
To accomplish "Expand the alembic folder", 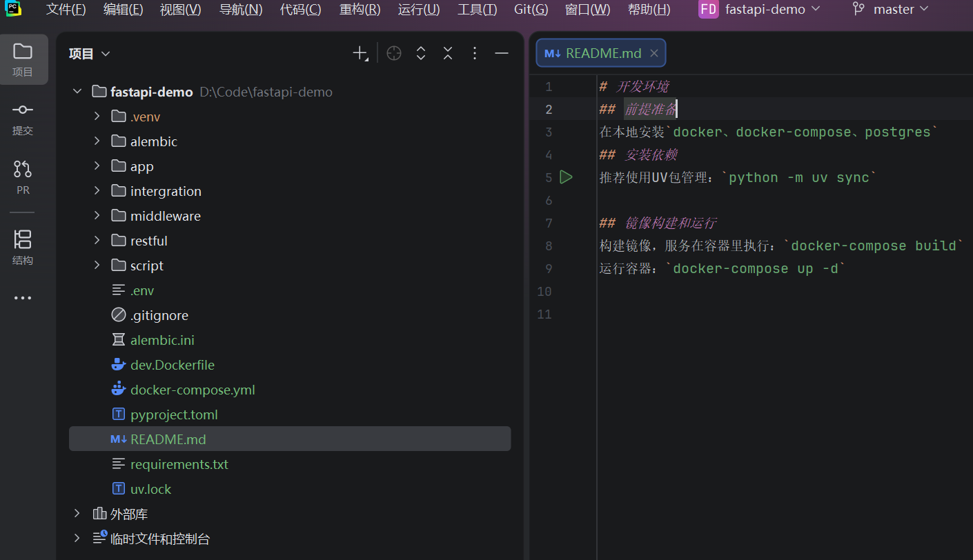I will pos(97,141).
